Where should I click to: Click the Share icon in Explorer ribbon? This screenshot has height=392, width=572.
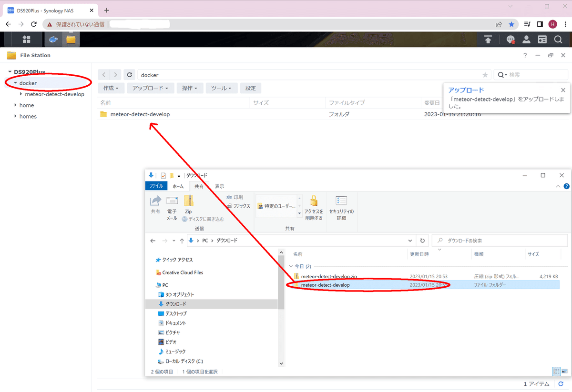(x=155, y=205)
